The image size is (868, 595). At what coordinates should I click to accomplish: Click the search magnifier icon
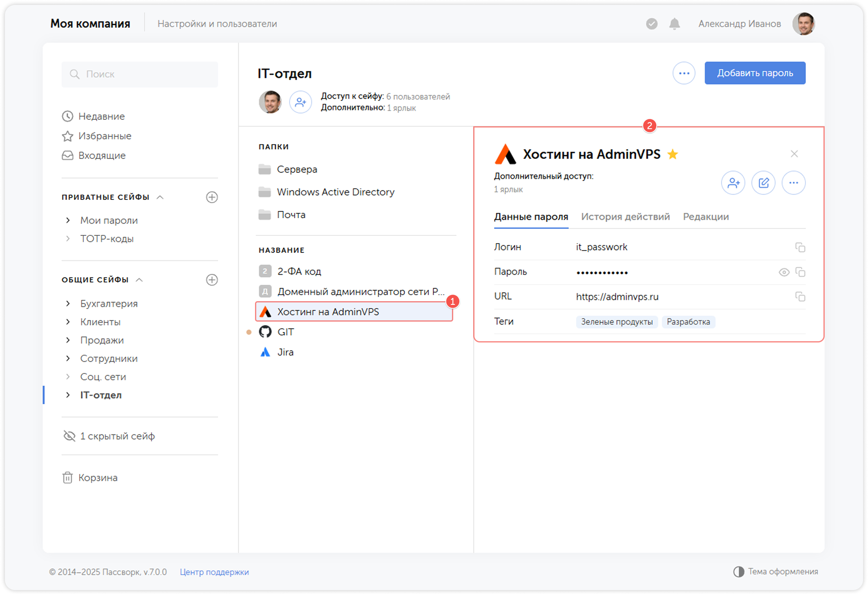pos(74,74)
